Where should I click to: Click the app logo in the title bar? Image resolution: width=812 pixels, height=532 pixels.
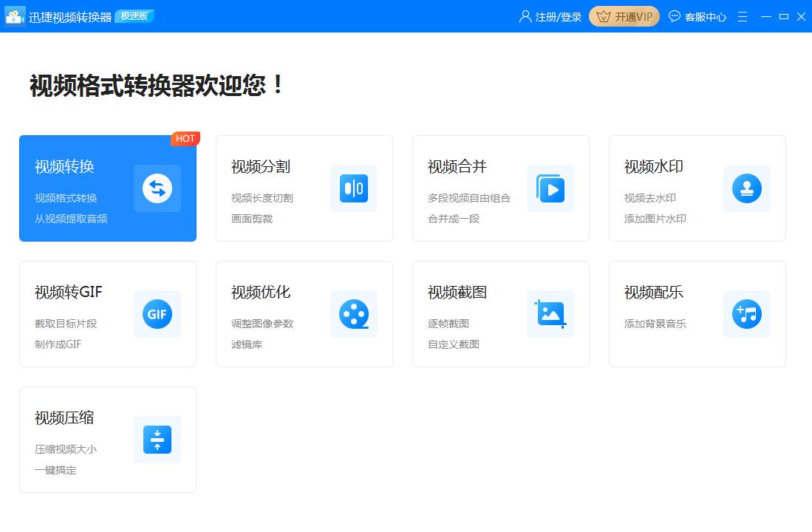point(15,16)
